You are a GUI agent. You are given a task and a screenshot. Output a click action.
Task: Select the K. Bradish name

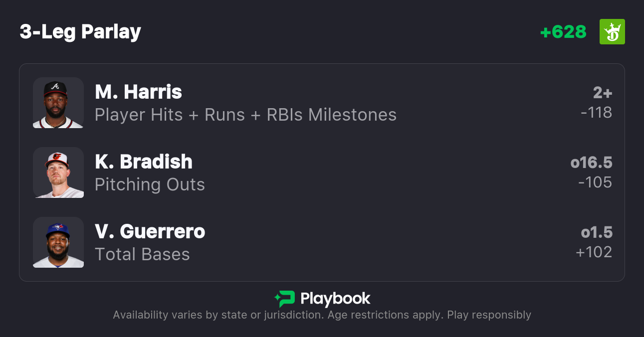[144, 162]
